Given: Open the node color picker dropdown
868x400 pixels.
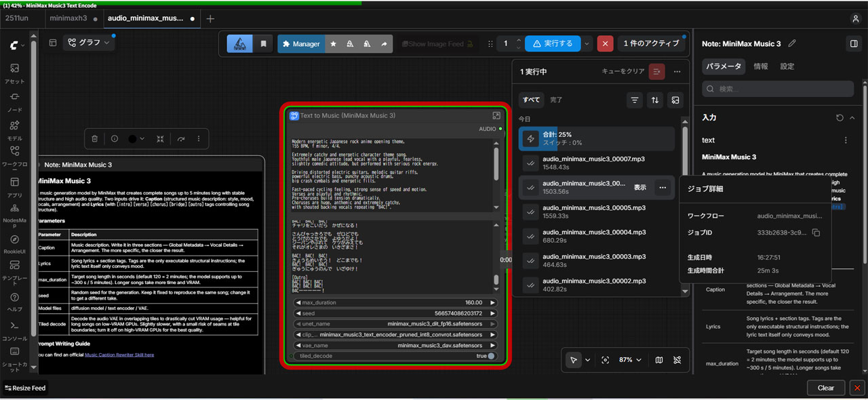Looking at the screenshot, I should click(137, 139).
